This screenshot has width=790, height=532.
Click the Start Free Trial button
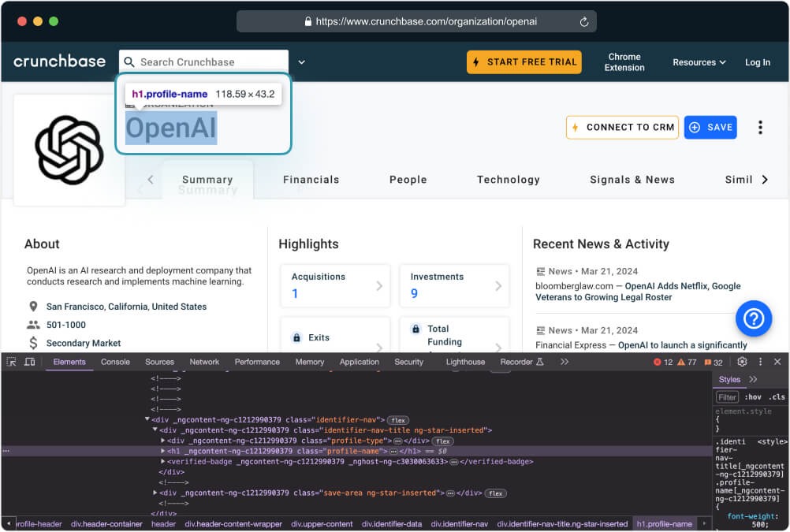[524, 62]
